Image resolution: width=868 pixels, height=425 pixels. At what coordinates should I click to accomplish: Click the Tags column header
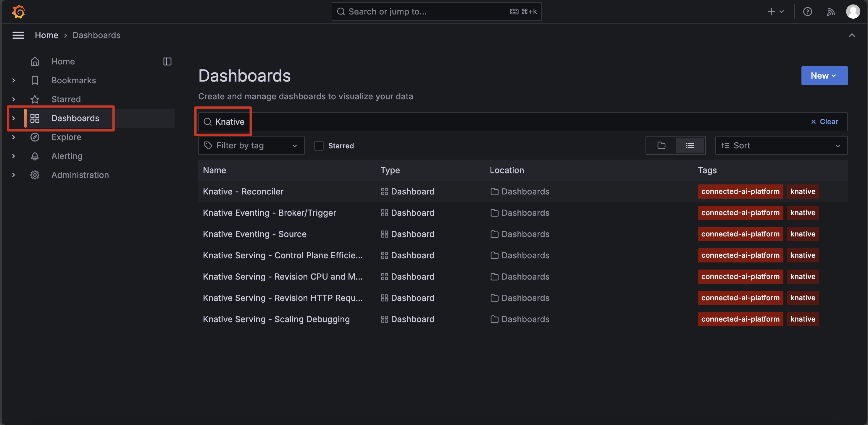pos(707,170)
